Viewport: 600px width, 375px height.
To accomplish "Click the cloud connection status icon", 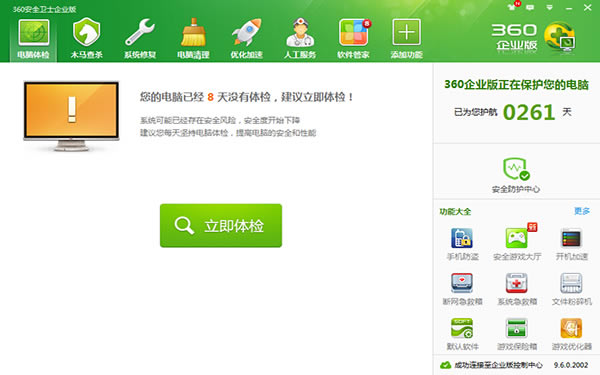I will [x=445, y=365].
